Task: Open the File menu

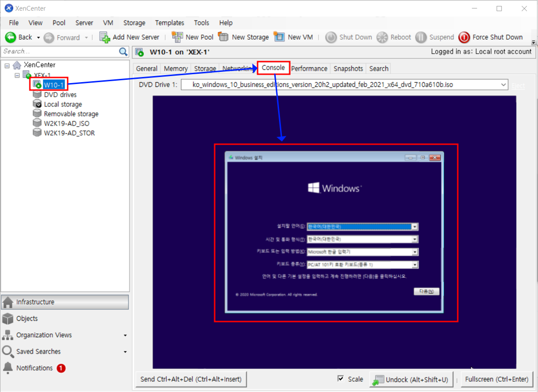Action: tap(14, 23)
